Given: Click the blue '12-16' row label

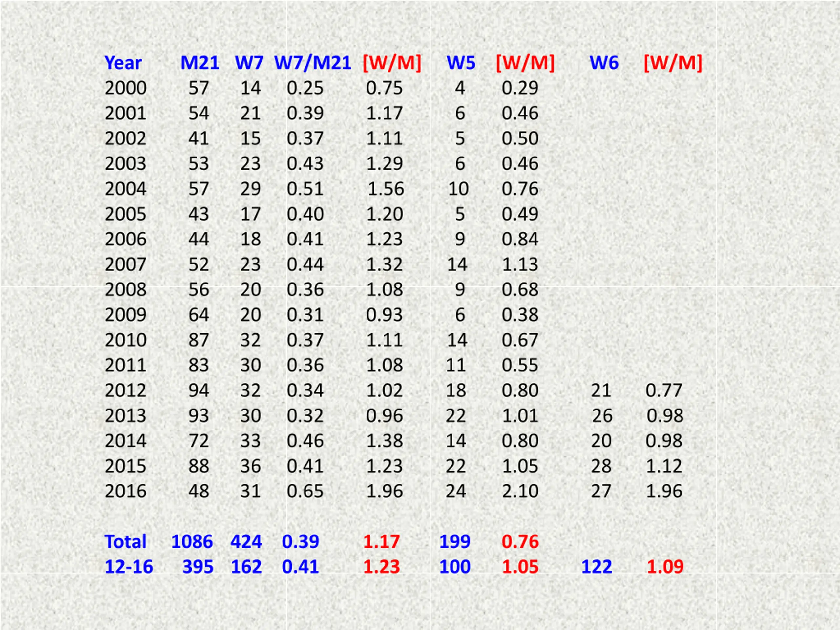Looking at the screenshot, I should 129,567.
